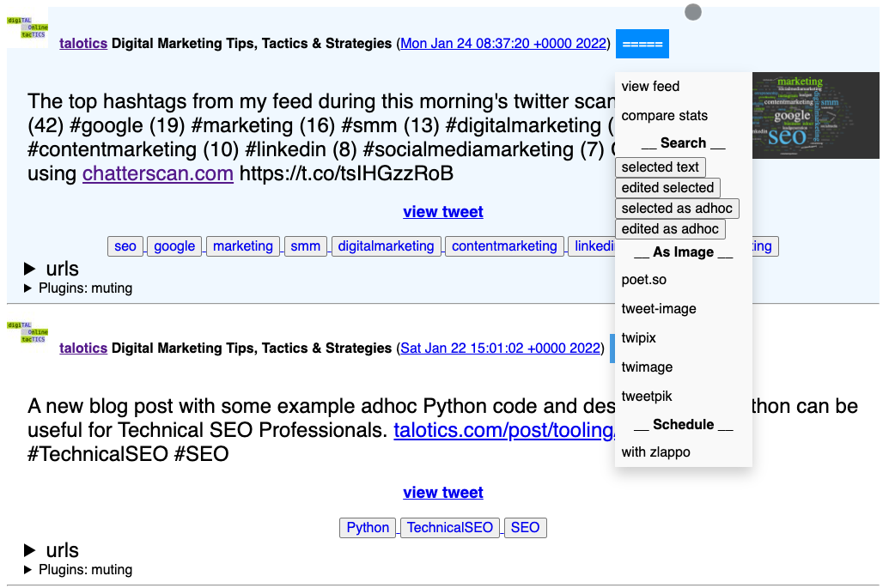
Task: Click the 'digitalmarketing' hashtag button
Action: [386, 246]
